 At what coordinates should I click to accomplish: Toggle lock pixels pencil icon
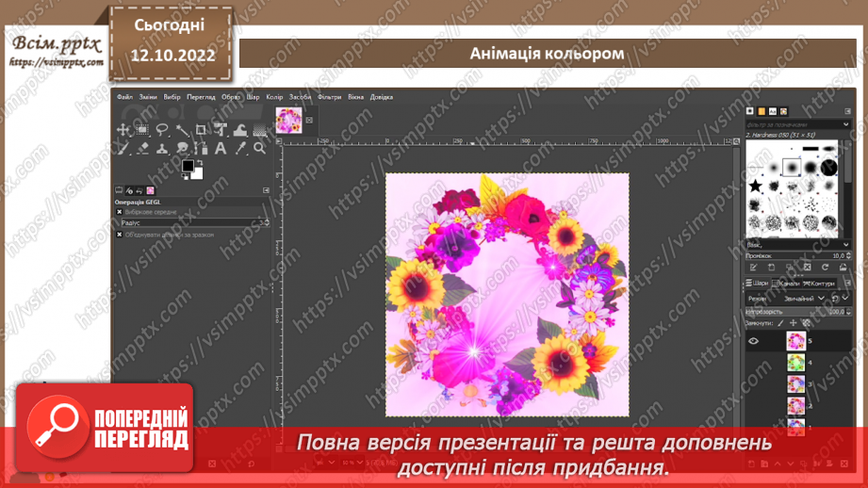pos(780,323)
